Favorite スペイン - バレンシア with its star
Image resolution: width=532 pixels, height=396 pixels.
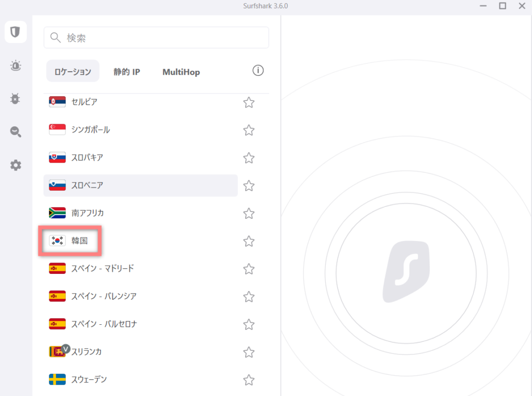249,297
